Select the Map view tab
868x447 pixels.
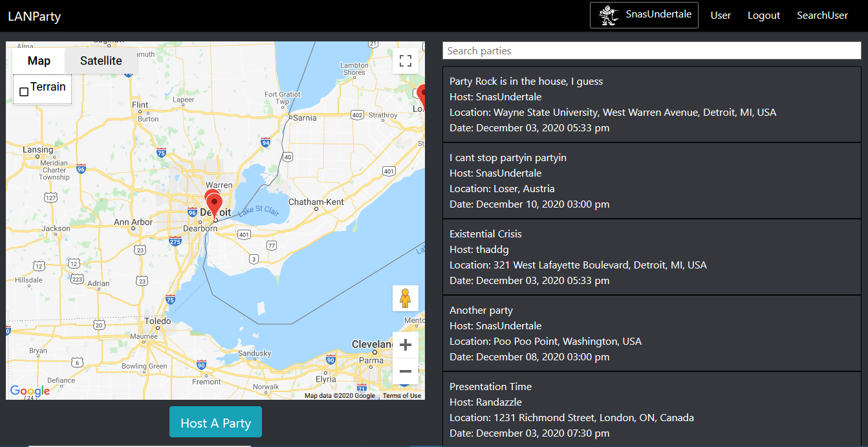tap(39, 61)
